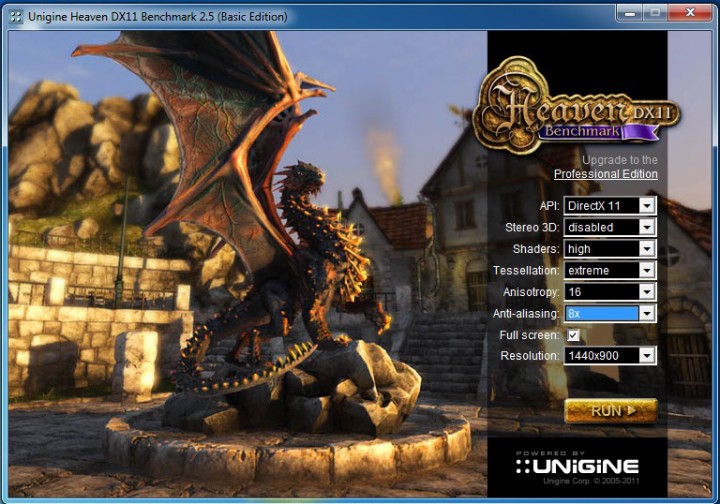Click the 'Full screen:' label
Screen dimensions: 720x504
coord(529,335)
